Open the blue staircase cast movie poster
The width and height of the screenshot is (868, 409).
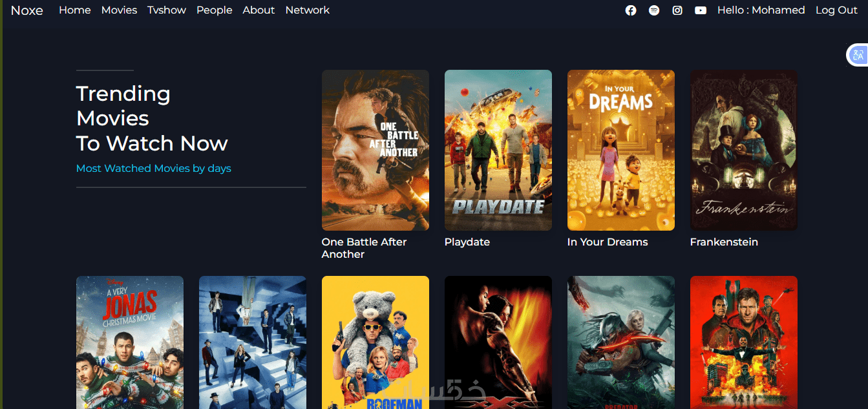tap(253, 342)
